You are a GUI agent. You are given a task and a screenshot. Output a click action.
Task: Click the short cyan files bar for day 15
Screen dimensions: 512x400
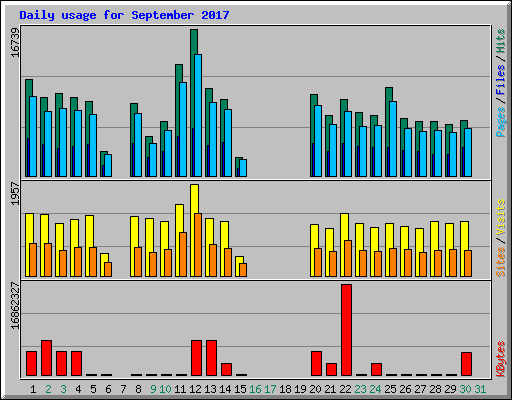click(243, 168)
